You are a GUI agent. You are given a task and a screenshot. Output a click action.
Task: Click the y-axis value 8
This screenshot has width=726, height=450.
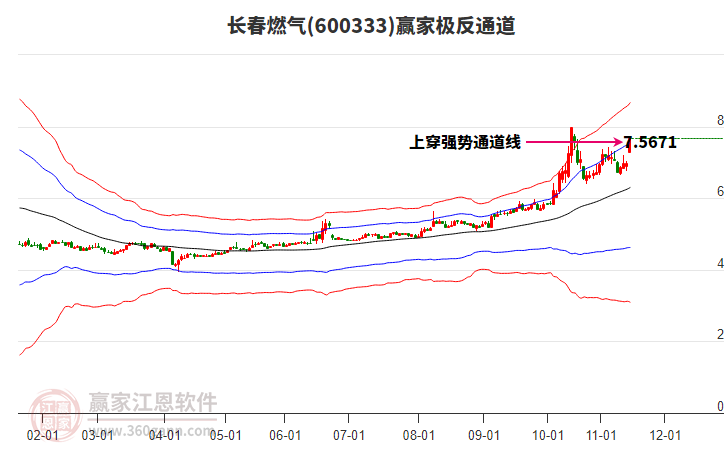720,120
